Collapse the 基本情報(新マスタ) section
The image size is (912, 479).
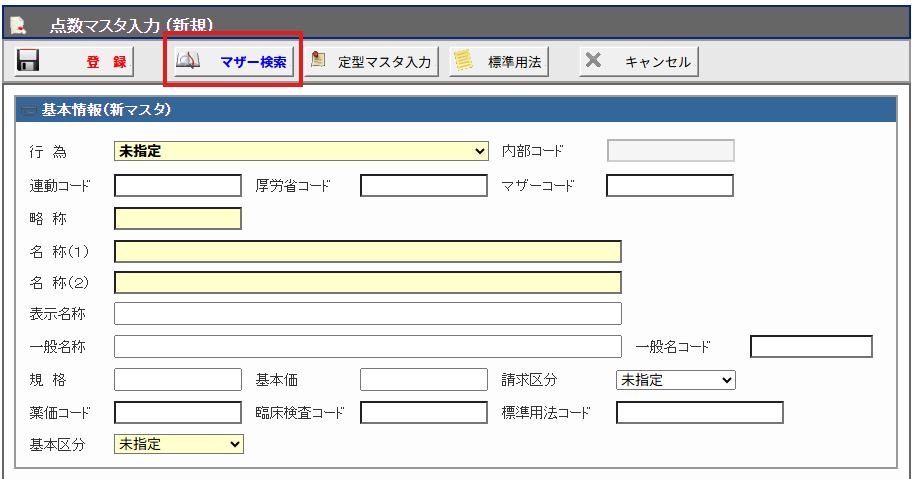click(x=28, y=110)
